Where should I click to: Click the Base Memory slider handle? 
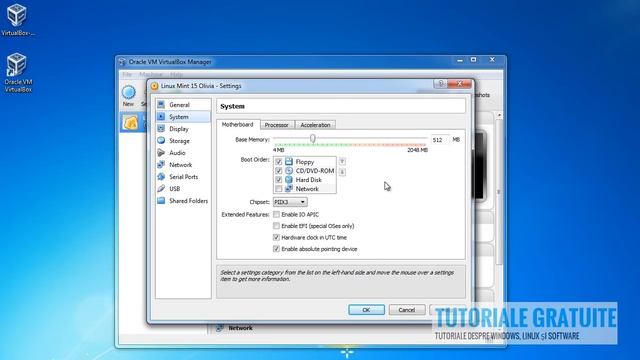tap(313, 139)
